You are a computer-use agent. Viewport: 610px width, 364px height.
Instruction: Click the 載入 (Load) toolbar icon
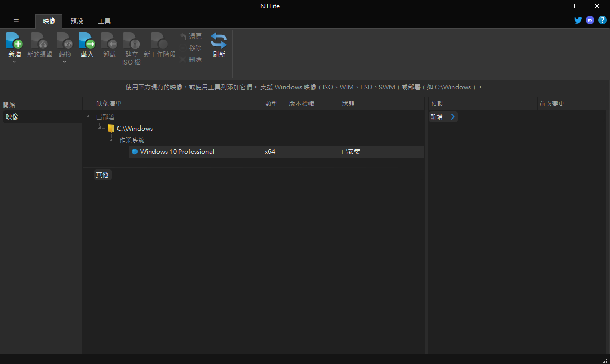tap(87, 41)
